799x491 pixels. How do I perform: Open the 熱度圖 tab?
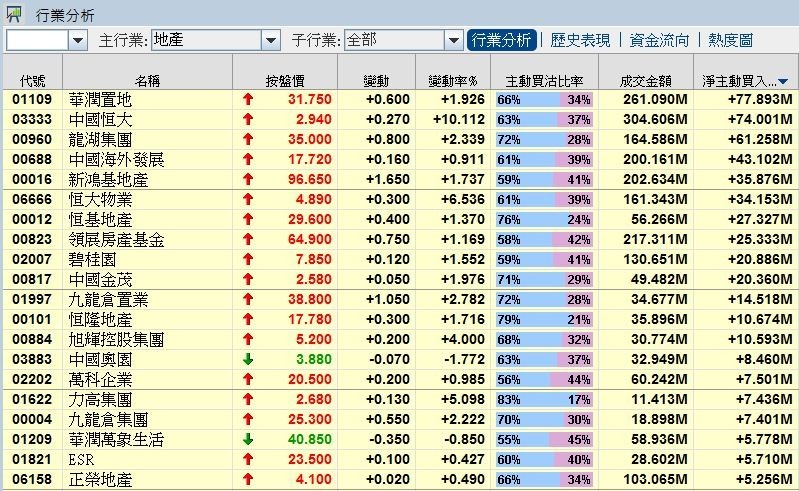(730, 41)
